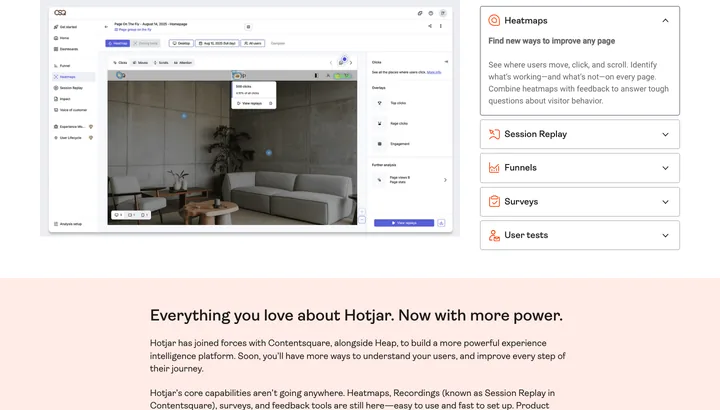Open the Session Replay accordion heading text

pyautogui.click(x=535, y=134)
